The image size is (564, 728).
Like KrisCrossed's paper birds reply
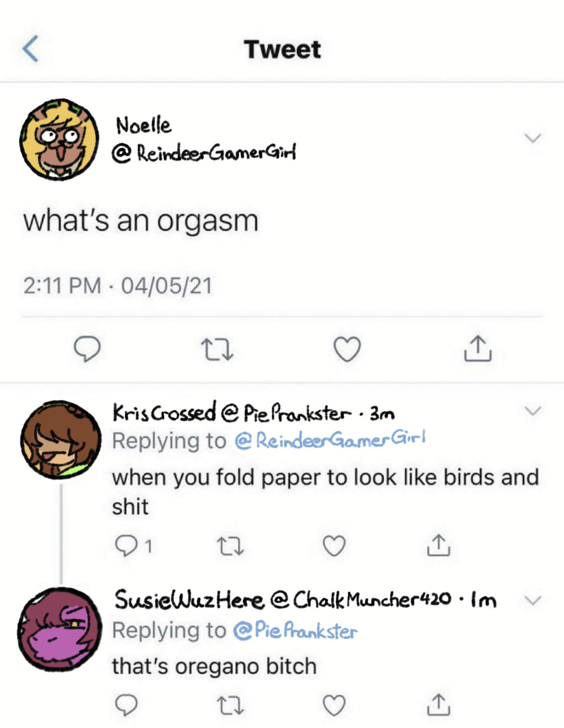click(334, 546)
